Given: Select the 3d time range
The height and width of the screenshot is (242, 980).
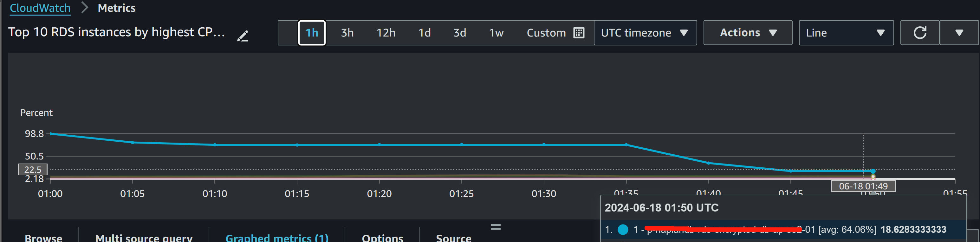Looking at the screenshot, I should [x=460, y=33].
